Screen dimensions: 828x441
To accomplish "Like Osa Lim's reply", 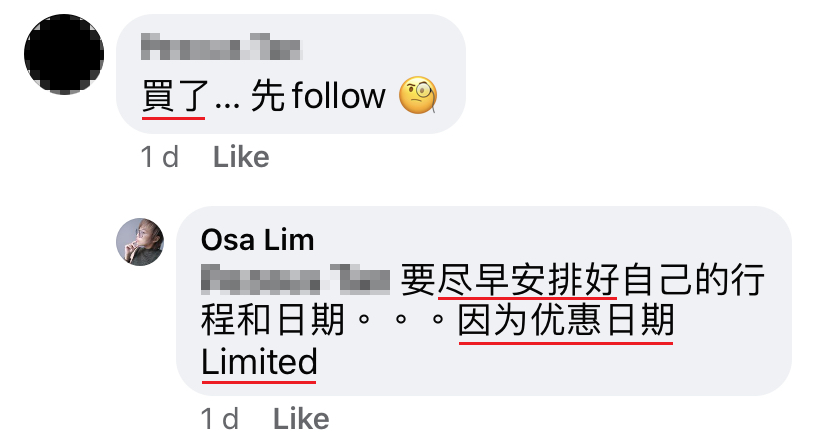I will click(x=301, y=419).
